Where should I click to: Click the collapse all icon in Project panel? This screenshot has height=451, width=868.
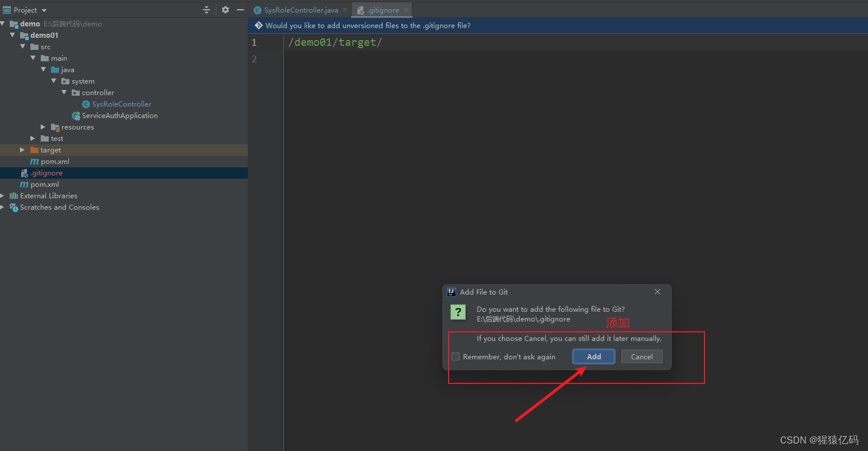207,10
